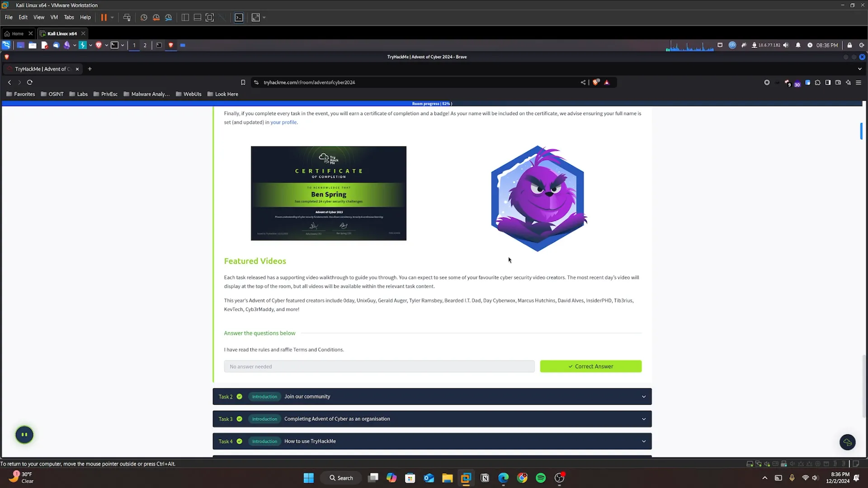868x488 pixels.
Task: Open the OSINT bookmark folder
Action: pyautogui.click(x=52, y=94)
